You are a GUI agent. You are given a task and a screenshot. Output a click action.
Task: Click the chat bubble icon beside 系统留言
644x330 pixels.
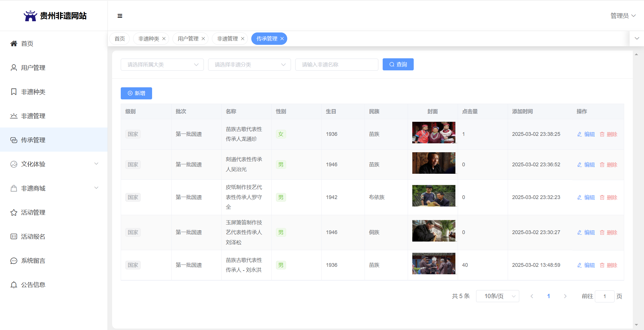[14, 260]
